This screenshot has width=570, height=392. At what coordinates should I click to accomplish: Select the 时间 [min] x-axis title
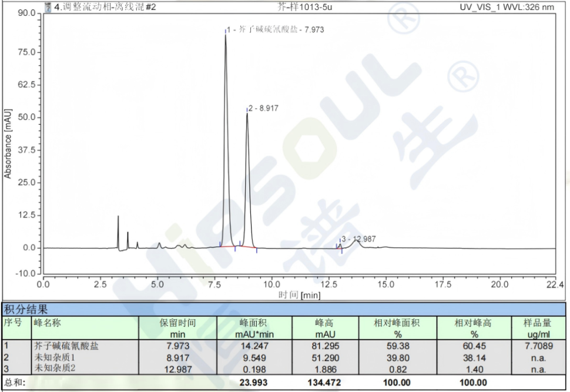point(299,294)
